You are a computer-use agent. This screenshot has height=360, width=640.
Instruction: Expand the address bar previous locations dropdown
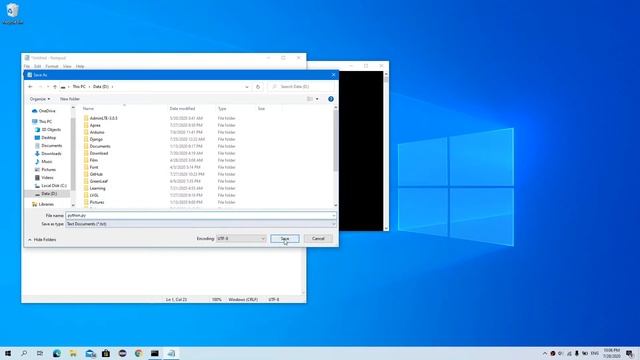point(247,87)
